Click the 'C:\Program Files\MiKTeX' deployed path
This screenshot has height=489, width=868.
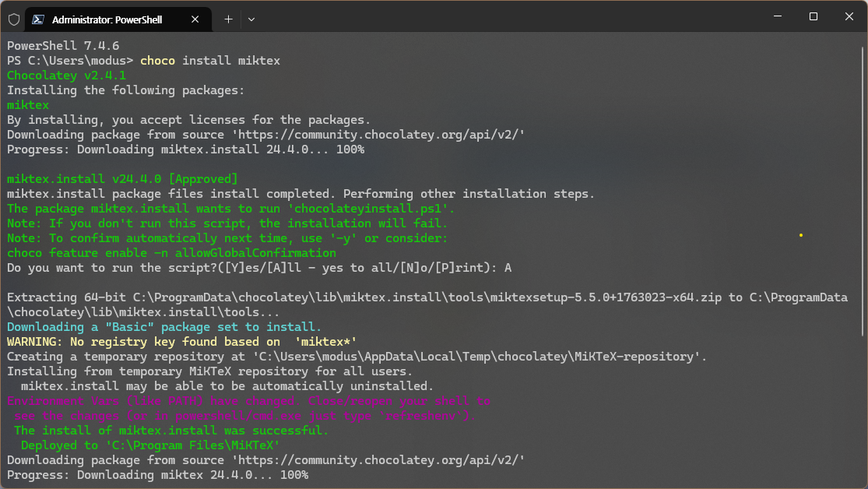pyautogui.click(x=192, y=445)
